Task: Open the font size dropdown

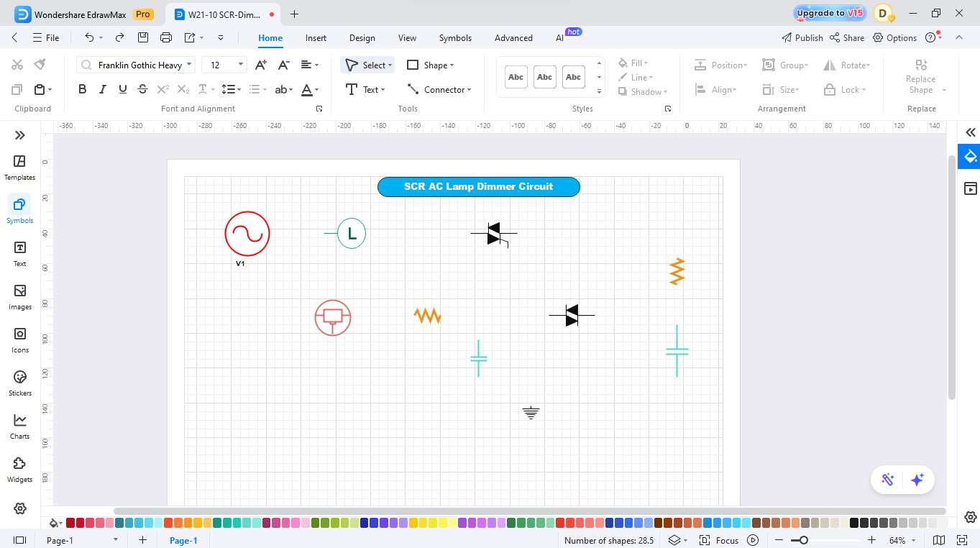Action: pos(241,65)
